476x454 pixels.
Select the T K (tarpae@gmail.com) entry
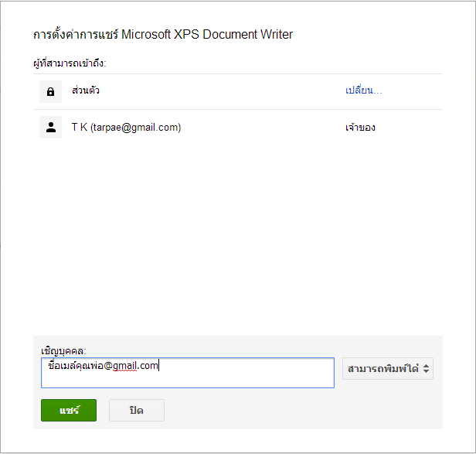coord(126,127)
